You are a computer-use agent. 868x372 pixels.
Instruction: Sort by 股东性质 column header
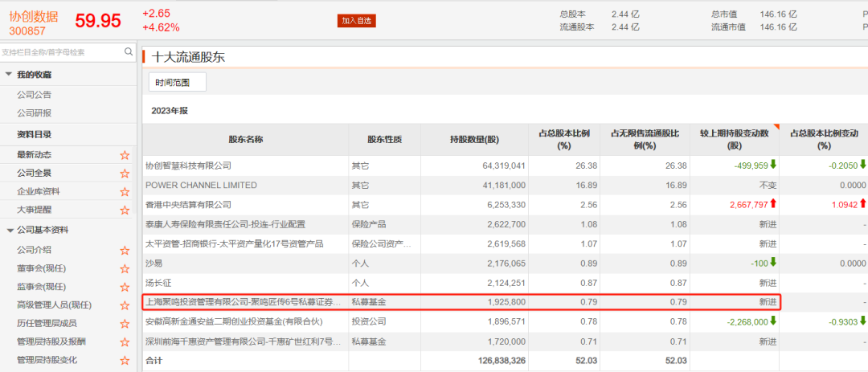click(x=384, y=140)
